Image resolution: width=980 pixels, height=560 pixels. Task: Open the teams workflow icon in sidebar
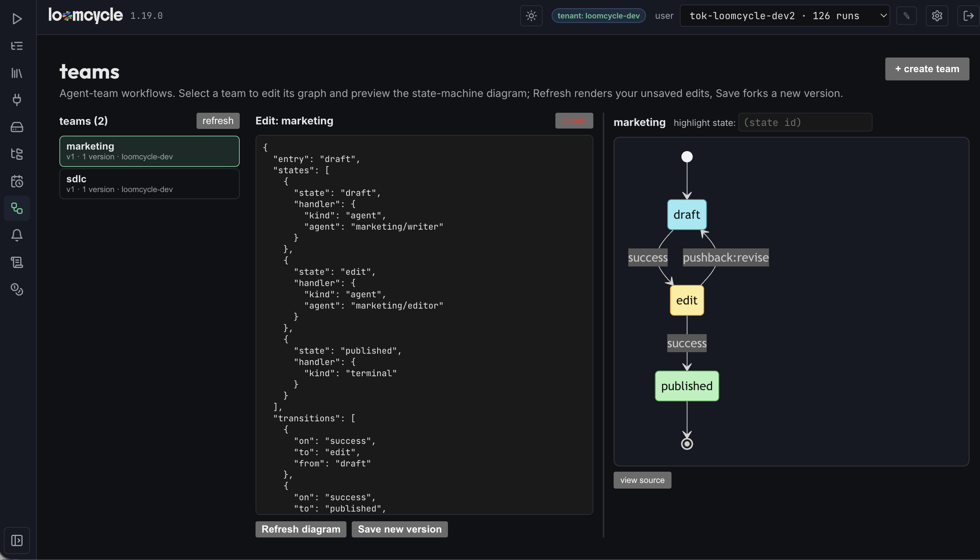[17, 208]
